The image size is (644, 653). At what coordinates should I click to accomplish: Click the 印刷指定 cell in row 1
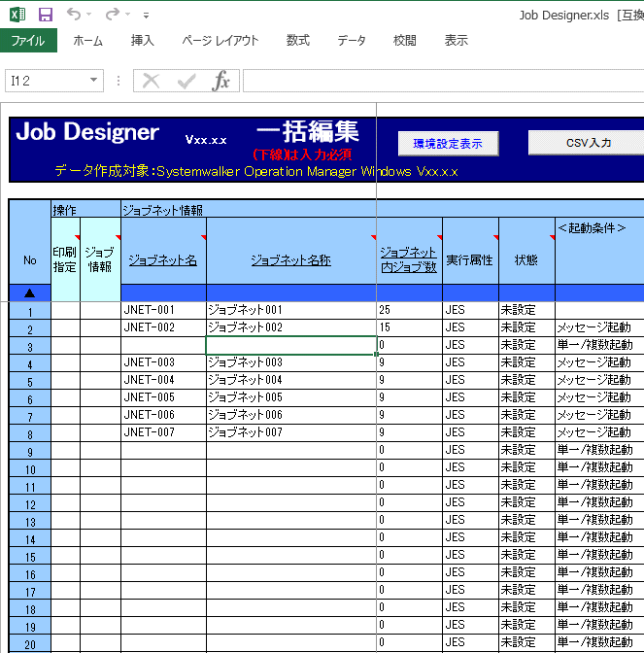(x=65, y=310)
